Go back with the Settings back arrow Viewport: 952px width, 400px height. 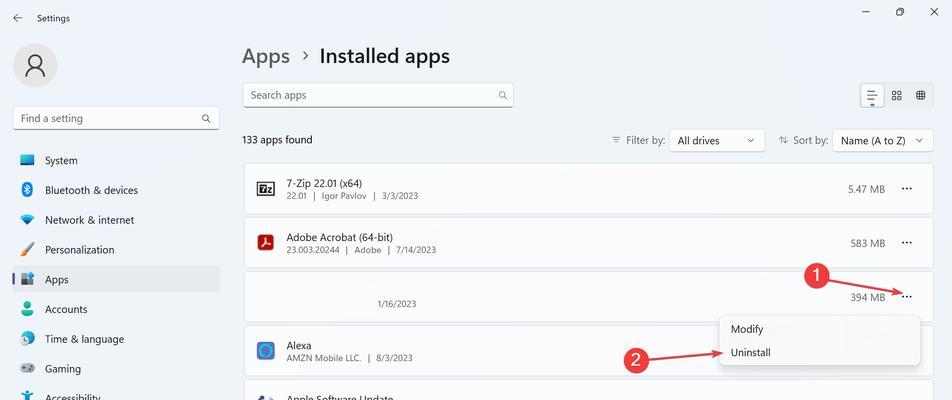click(x=18, y=18)
